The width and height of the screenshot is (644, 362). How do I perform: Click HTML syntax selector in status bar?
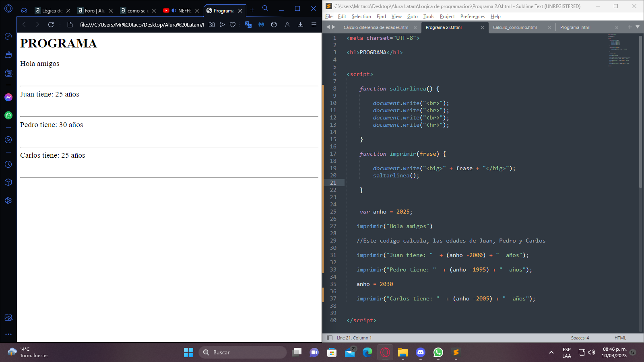tap(620, 338)
